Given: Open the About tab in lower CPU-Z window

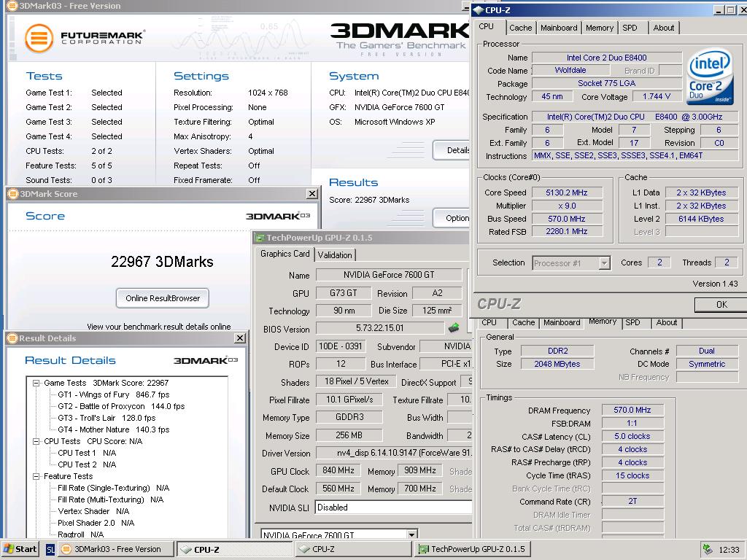Looking at the screenshot, I should pyautogui.click(x=667, y=322).
